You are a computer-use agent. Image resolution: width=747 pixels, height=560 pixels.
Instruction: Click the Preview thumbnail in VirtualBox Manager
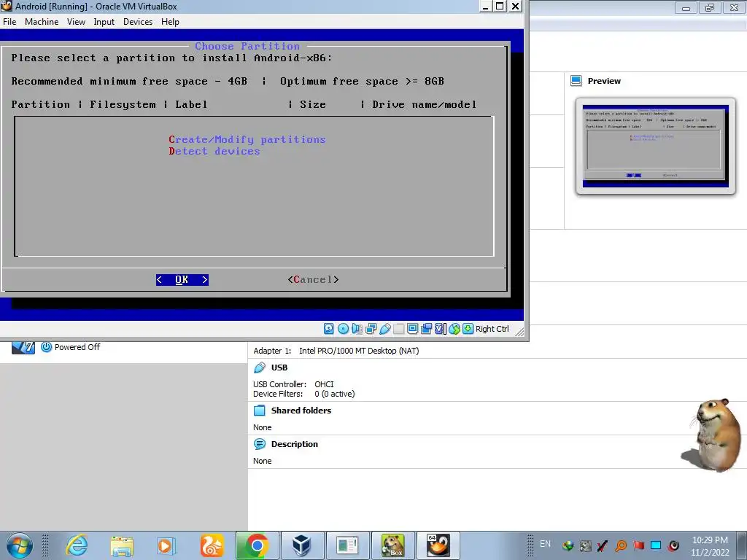(656, 146)
